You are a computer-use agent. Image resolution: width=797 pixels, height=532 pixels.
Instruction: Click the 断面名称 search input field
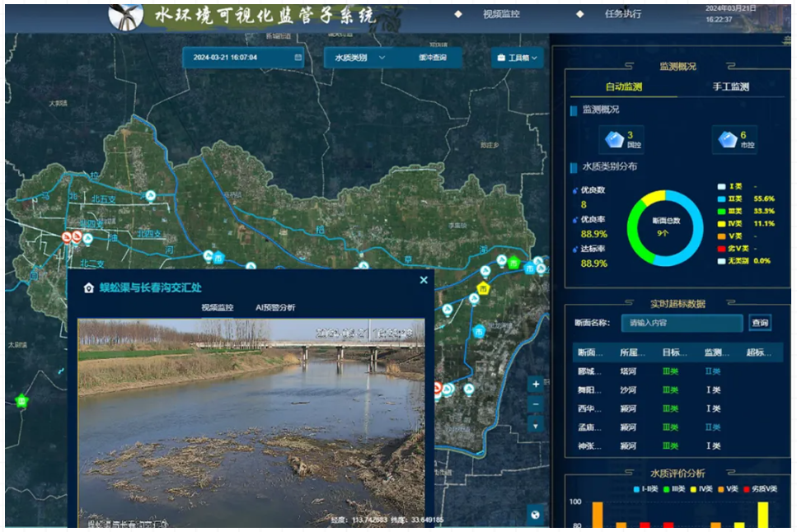coord(681,323)
